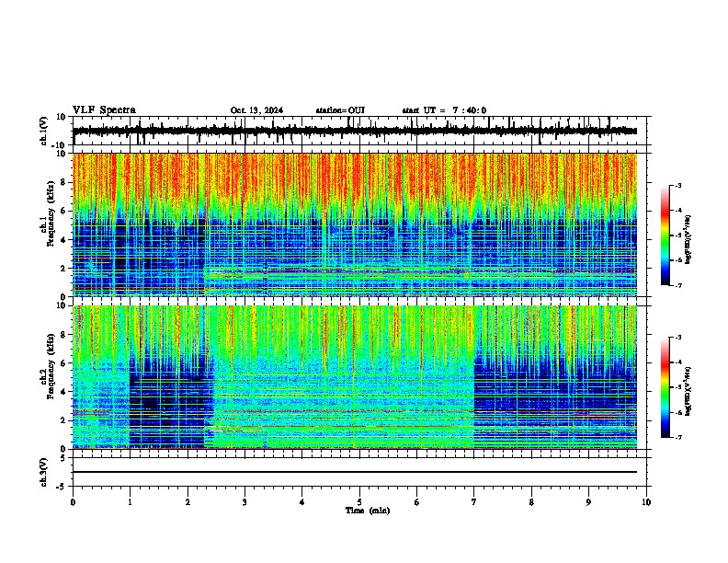This screenshot has width=728, height=563.
Task: Click the 'start UT = 7:40:0' text
Action: [x=444, y=110]
